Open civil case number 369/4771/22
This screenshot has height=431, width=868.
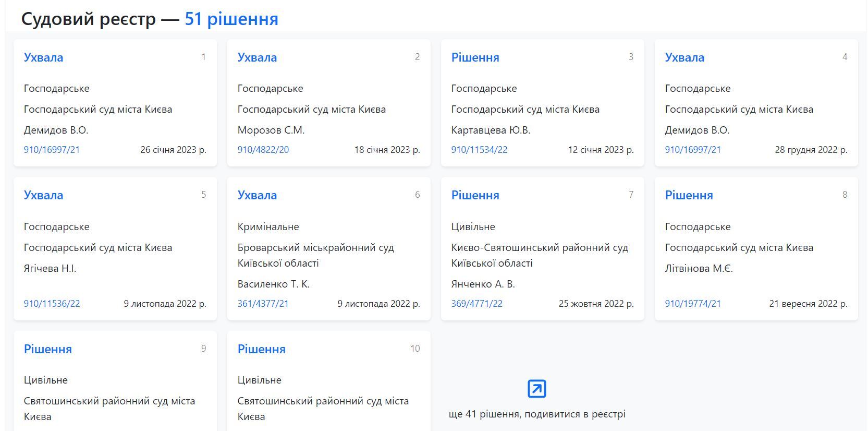[x=476, y=304]
